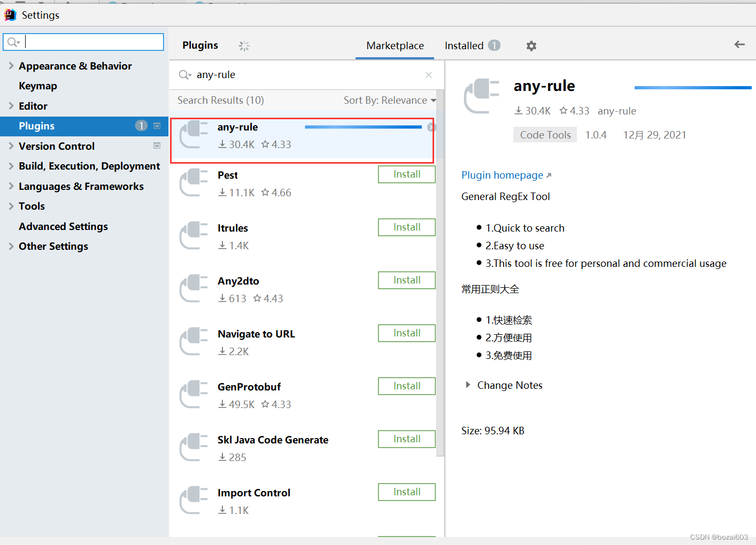Click the Import Control plugin icon
The height and width of the screenshot is (545, 756).
pos(194,500)
